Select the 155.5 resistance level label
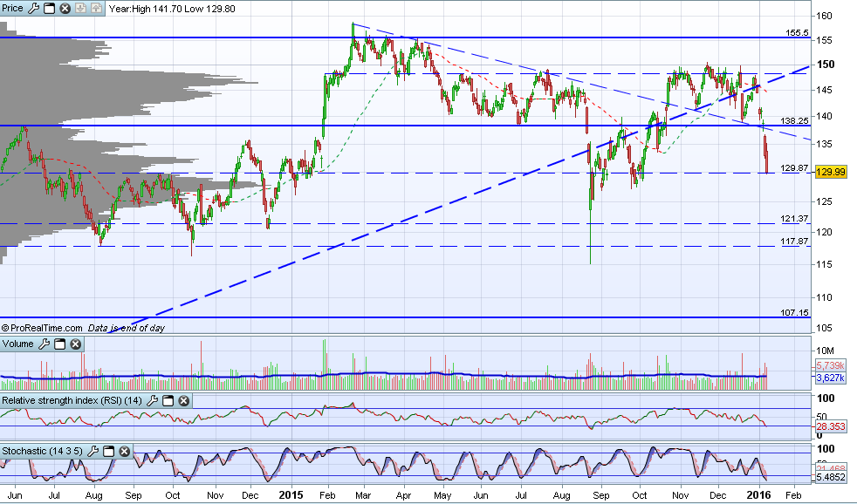The width and height of the screenshot is (857, 504). tap(797, 33)
